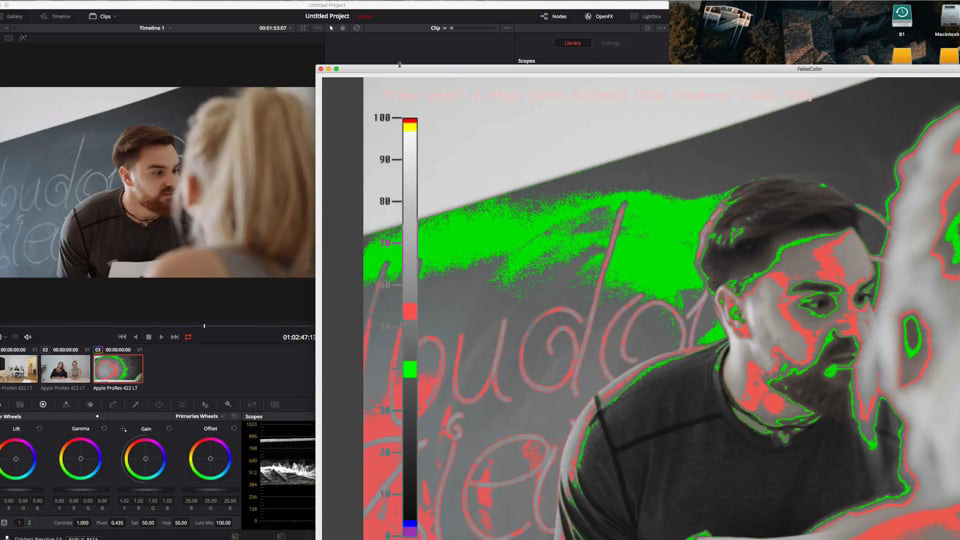Viewport: 960px width, 540px height.
Task: Open the Power Window palette
Action: (x=159, y=405)
